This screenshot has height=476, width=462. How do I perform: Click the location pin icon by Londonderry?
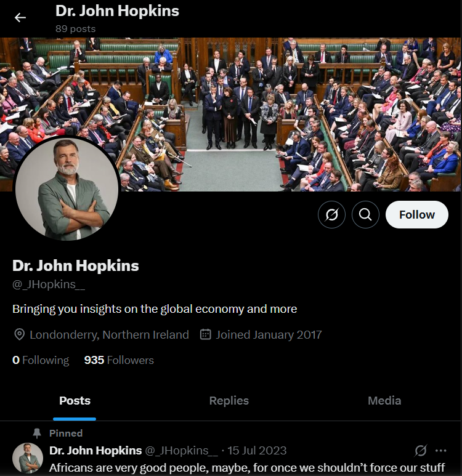20,334
